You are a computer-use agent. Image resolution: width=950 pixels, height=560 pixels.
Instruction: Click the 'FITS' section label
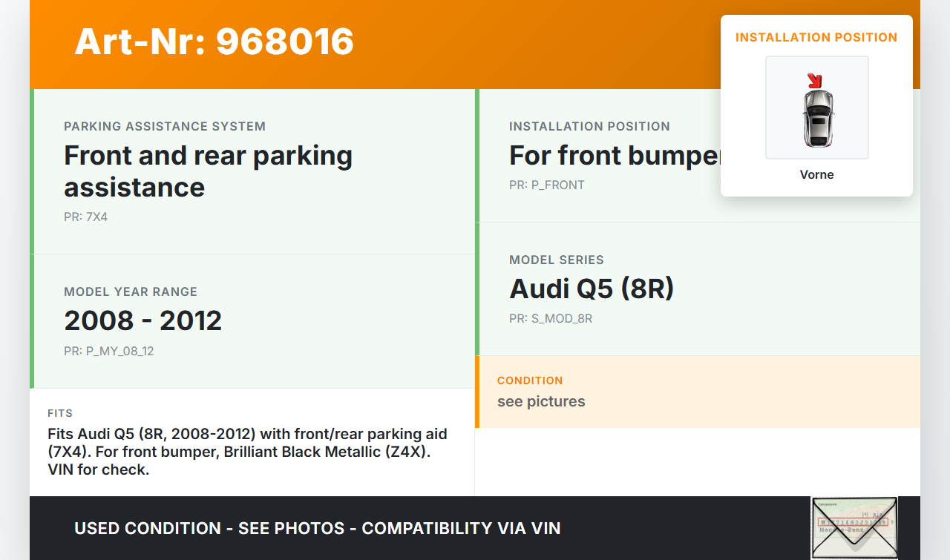click(x=60, y=413)
